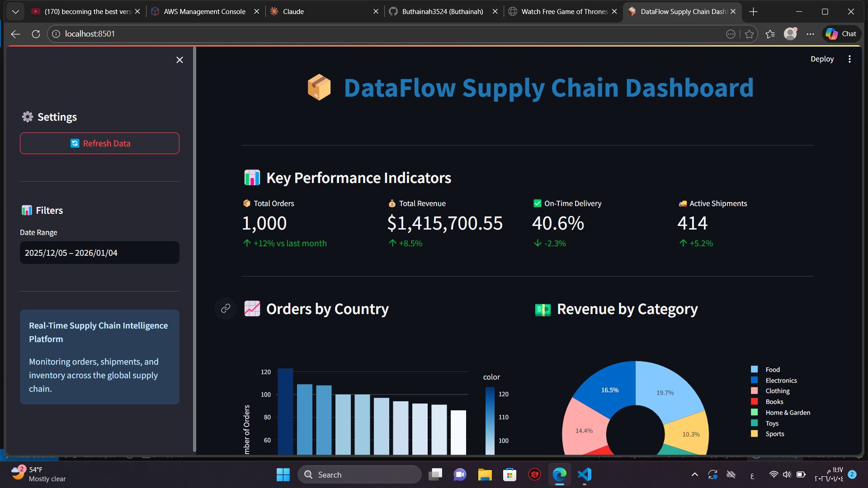Click the Food legend color swatch
Viewport: 868px width, 488px height.
coord(754,369)
